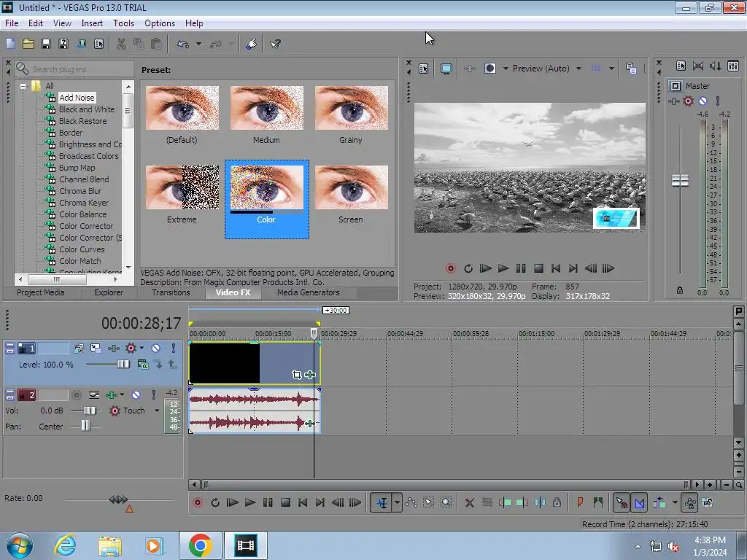Open the Split Screen View dropdown arrow
Screen dimensions: 747x560
(x=506, y=69)
